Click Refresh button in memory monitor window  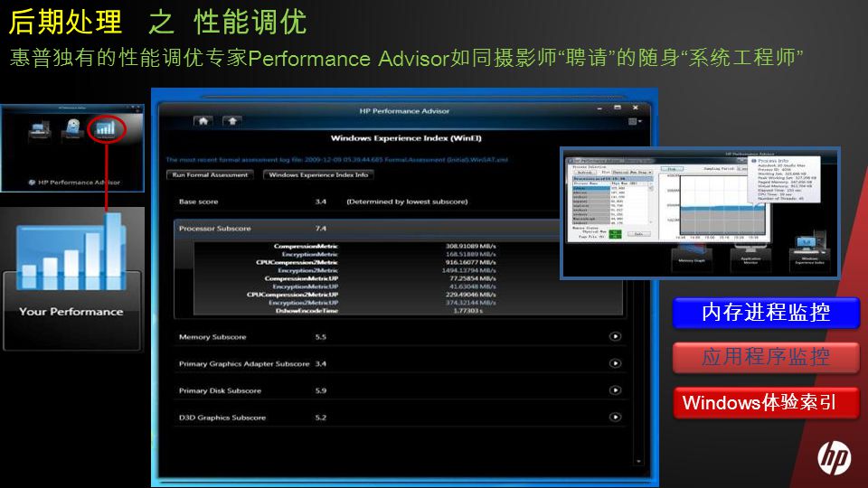(585, 173)
